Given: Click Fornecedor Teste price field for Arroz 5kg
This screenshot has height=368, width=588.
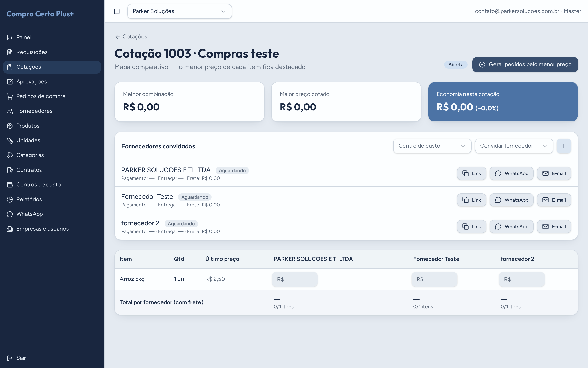Looking at the screenshot, I should pos(434,279).
